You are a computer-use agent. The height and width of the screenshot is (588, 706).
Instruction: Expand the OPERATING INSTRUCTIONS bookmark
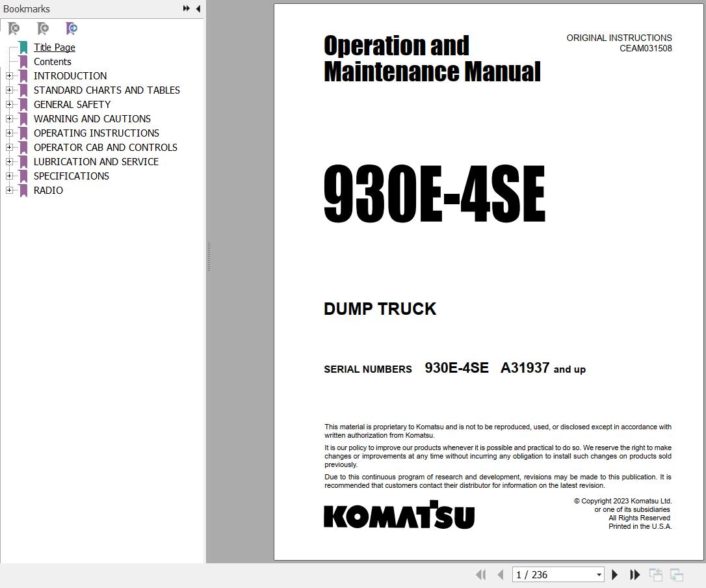[9, 133]
